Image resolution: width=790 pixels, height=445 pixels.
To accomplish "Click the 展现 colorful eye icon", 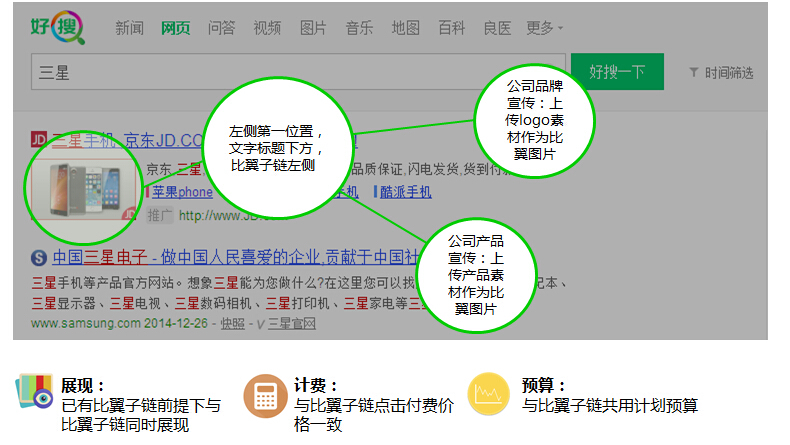I will [34, 392].
